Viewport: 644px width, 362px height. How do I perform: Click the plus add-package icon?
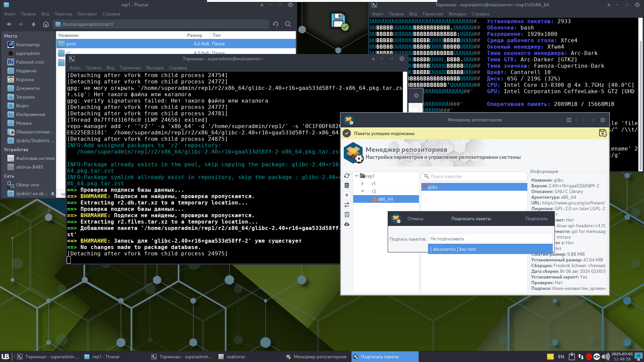(x=347, y=195)
